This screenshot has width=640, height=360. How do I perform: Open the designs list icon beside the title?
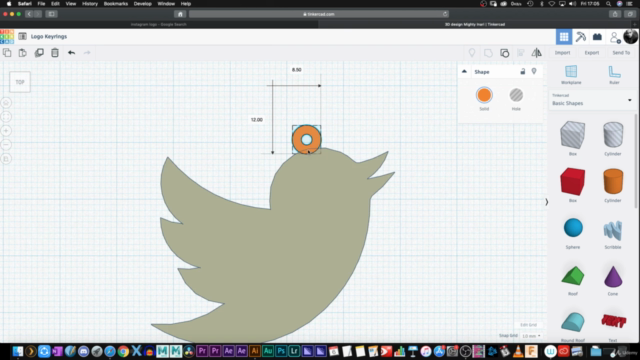[x=22, y=36]
